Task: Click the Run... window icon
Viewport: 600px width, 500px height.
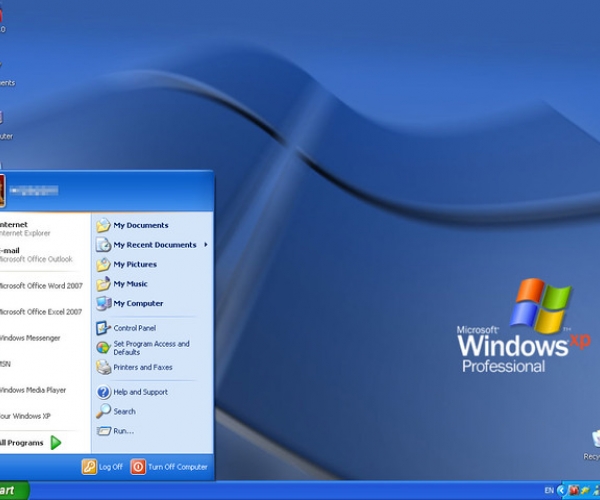Action: pos(103,431)
